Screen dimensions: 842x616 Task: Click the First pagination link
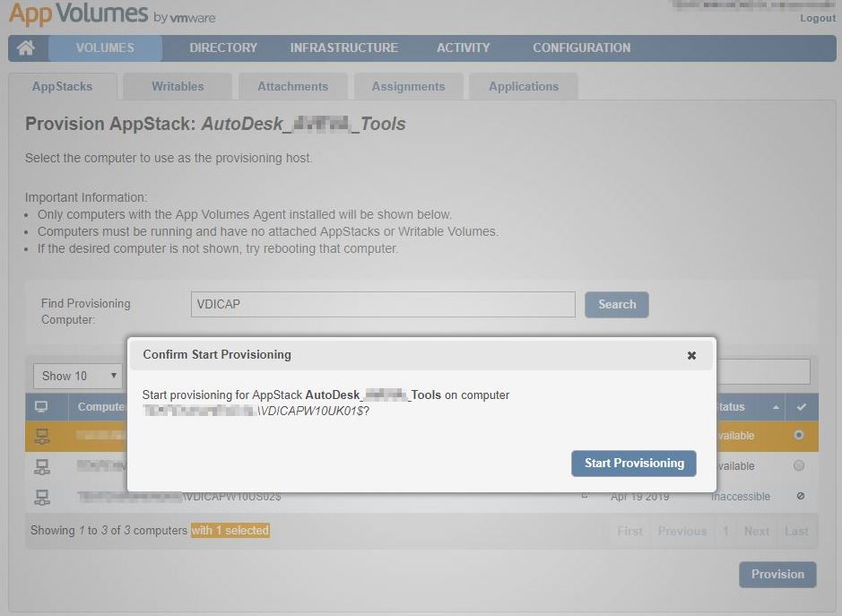pos(629,531)
